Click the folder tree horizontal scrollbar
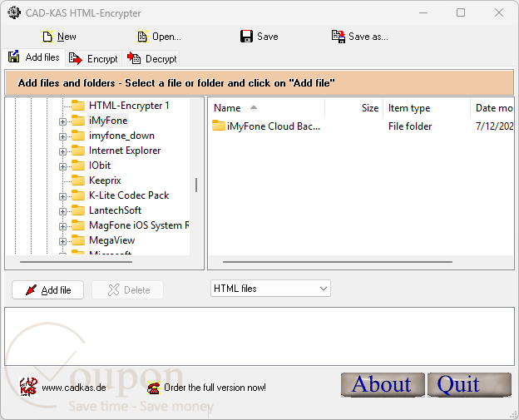 pos(77,262)
